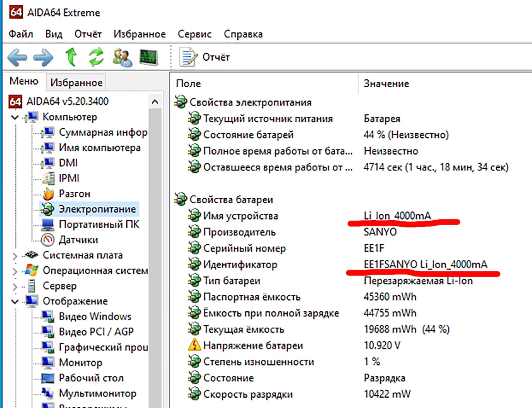Image resolution: width=532 pixels, height=408 pixels.
Task: Select the Графический процессор tree item
Action: tap(103, 347)
